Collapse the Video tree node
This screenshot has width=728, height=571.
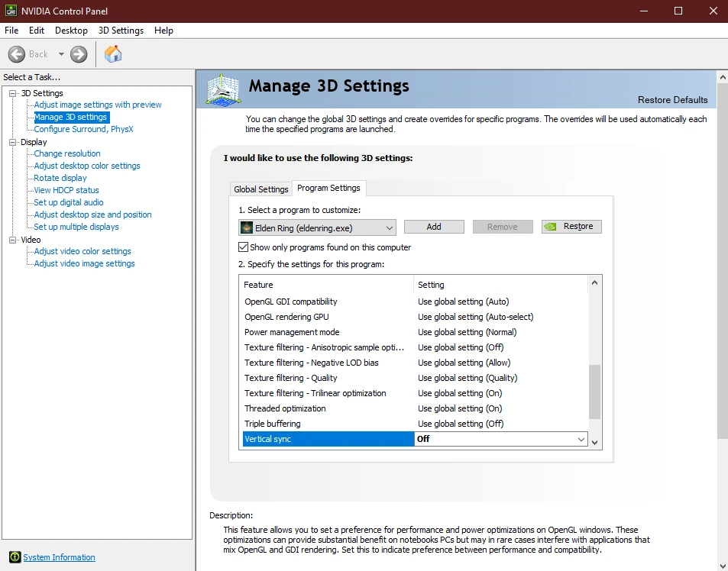13,240
